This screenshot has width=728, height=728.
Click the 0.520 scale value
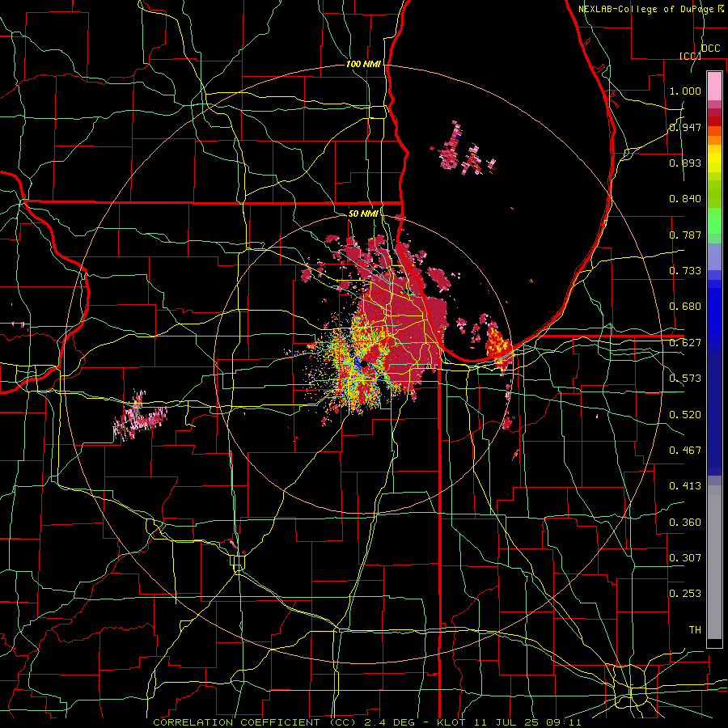(685, 415)
